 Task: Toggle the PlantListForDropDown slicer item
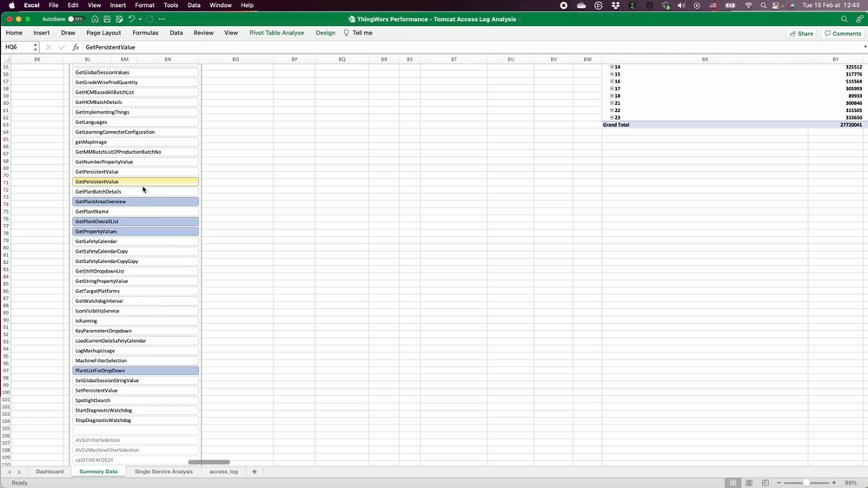(136, 371)
